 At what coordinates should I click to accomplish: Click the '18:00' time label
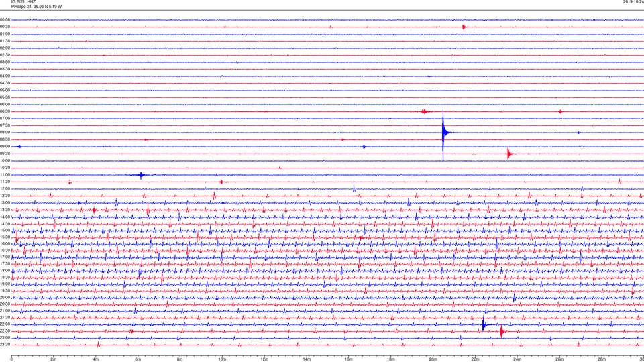(x=5, y=270)
